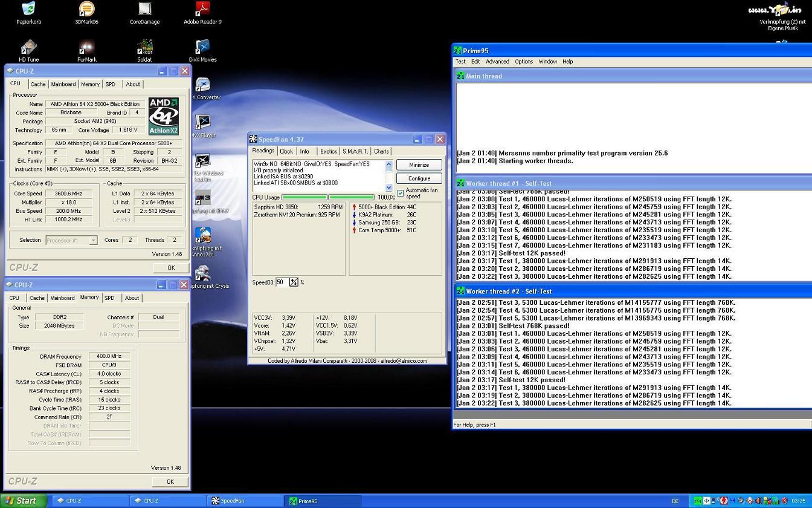Click the DE language indicator
The image size is (812, 508).
tap(675, 501)
